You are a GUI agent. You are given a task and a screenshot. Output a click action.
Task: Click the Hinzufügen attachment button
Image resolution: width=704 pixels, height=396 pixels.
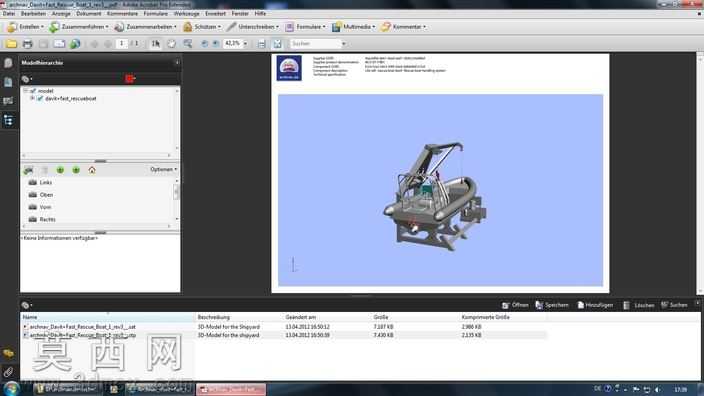point(595,305)
